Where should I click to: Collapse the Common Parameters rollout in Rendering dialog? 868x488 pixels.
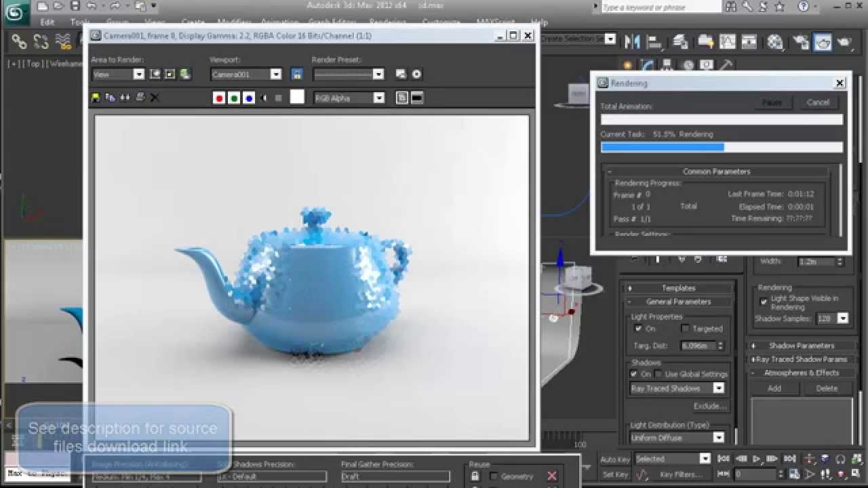[716, 171]
